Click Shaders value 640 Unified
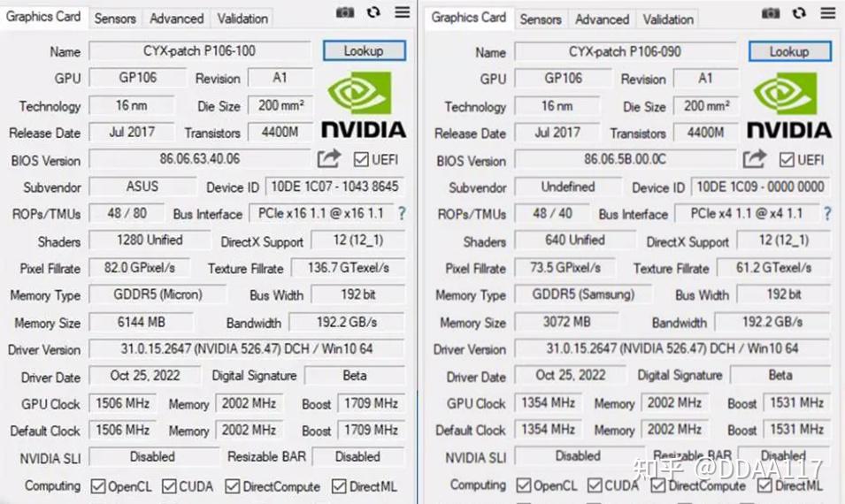 tap(575, 241)
